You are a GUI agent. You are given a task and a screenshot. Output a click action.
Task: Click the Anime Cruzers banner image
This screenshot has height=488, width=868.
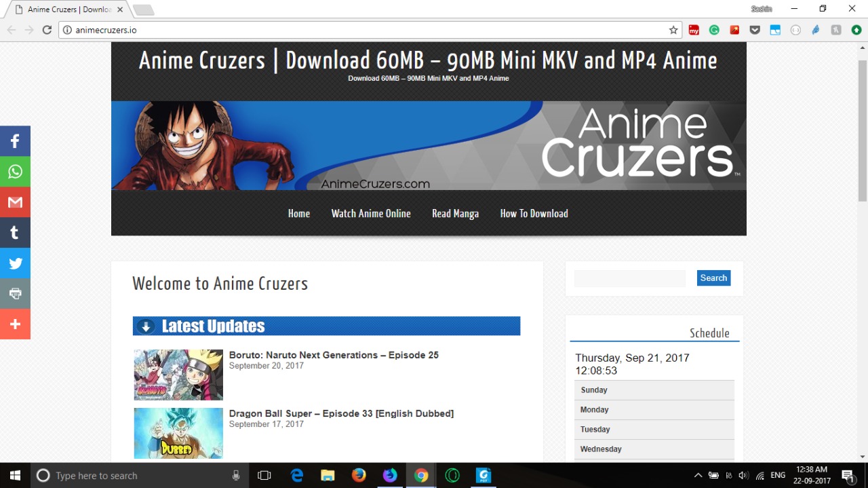pyautogui.click(x=429, y=145)
